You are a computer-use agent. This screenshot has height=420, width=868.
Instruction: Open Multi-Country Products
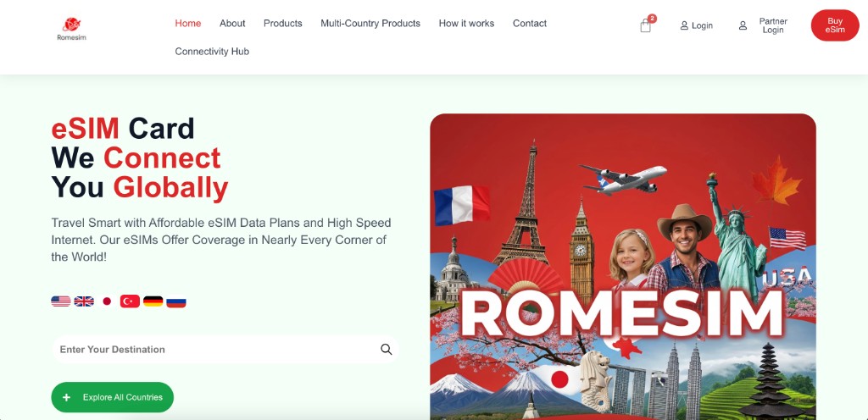[370, 23]
